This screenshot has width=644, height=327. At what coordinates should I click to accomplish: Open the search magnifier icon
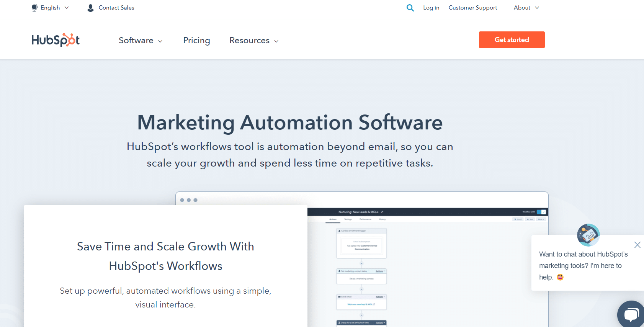410,8
